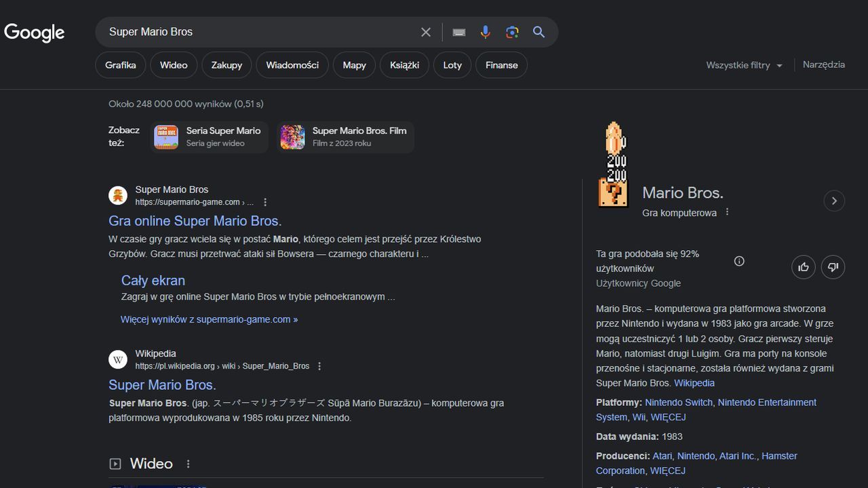Click the supermario-game.com site favicon
Viewport: 868px width, 488px height.
[118, 195]
